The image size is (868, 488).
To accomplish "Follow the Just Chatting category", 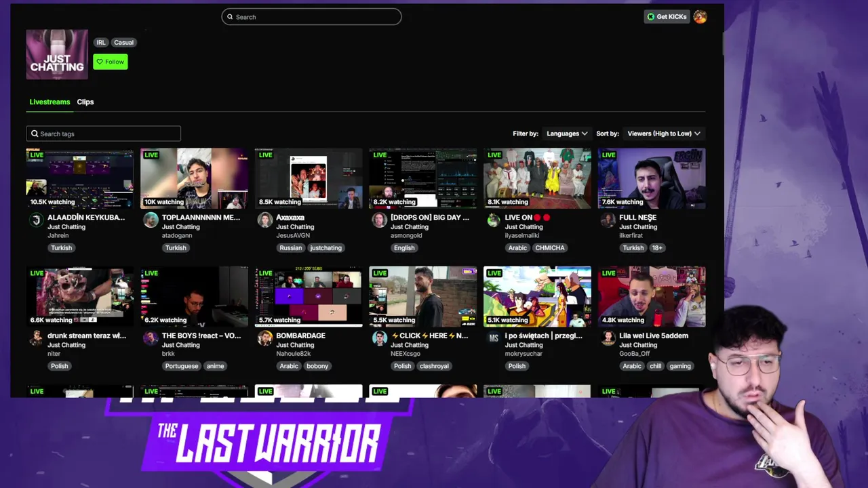I will 111,62.
